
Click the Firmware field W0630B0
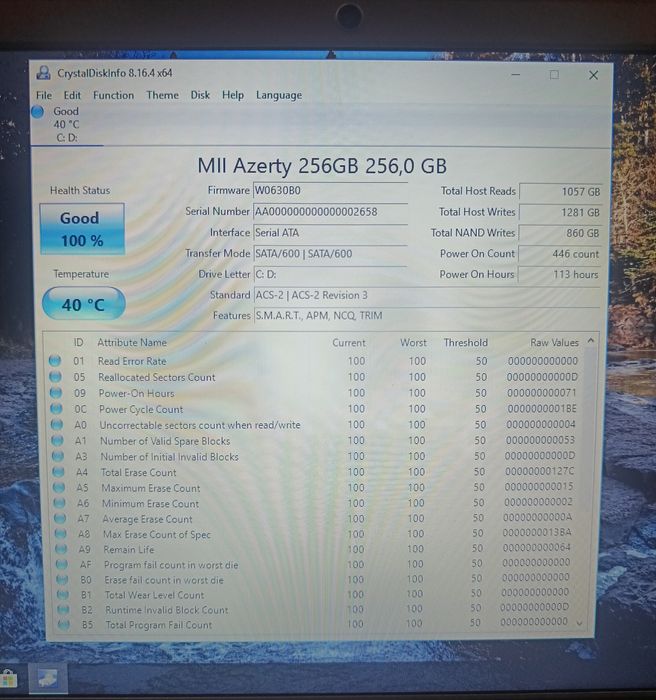(330, 191)
